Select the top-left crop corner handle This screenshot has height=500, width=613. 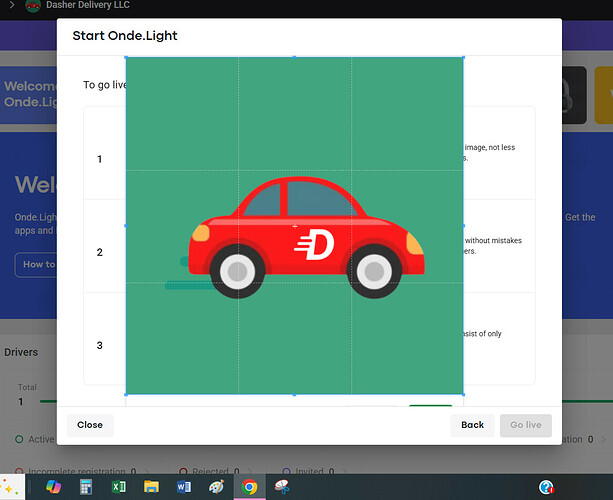click(x=126, y=57)
